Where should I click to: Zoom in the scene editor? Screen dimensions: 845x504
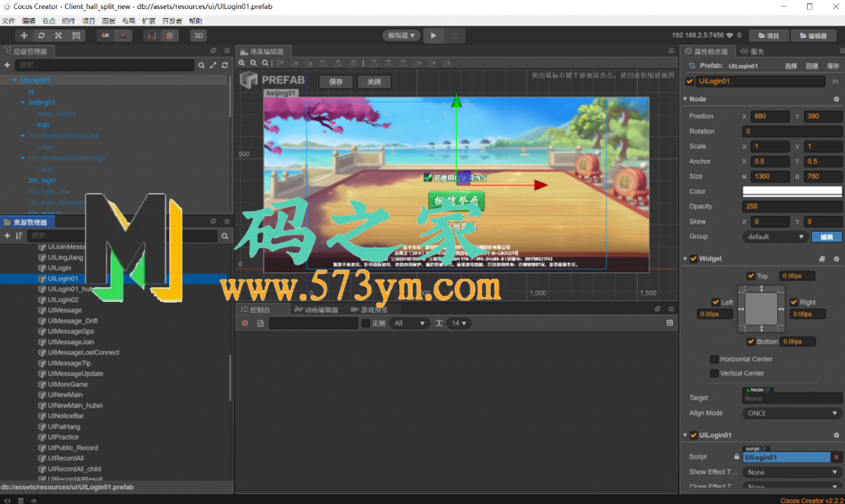[x=242, y=63]
